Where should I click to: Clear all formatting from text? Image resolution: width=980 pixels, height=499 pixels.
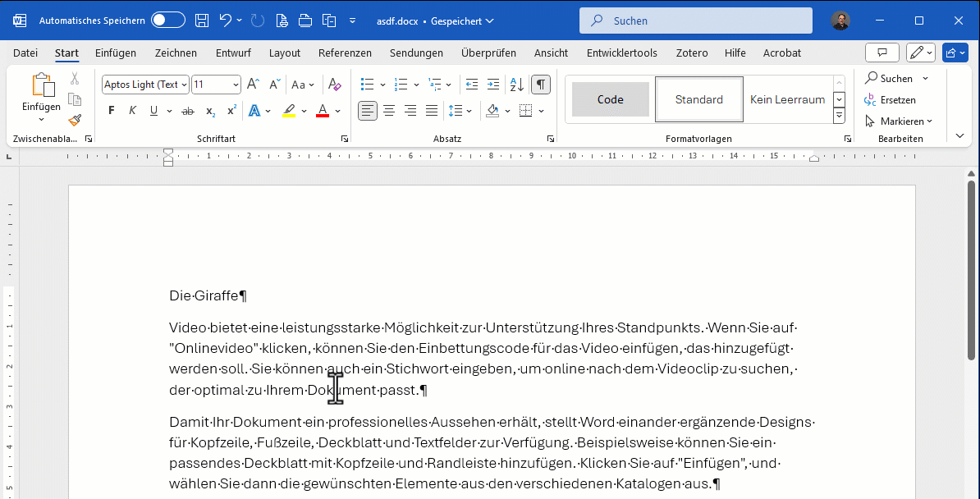334,85
